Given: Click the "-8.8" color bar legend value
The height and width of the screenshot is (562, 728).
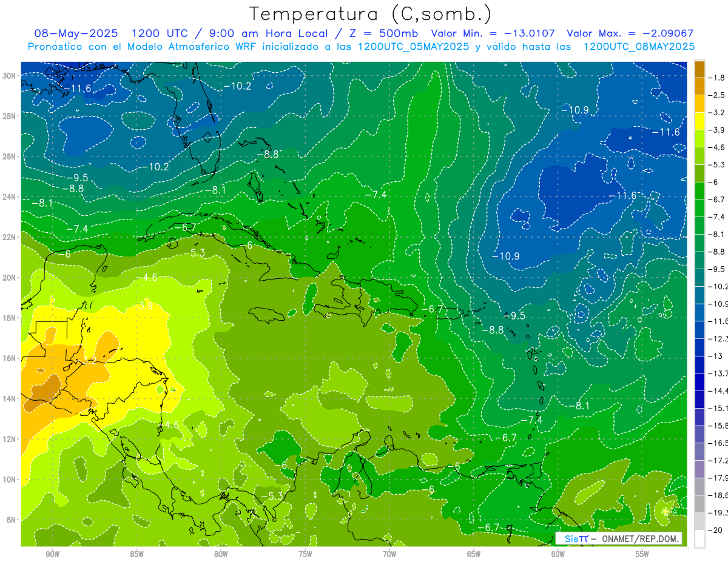Looking at the screenshot, I should [717, 252].
